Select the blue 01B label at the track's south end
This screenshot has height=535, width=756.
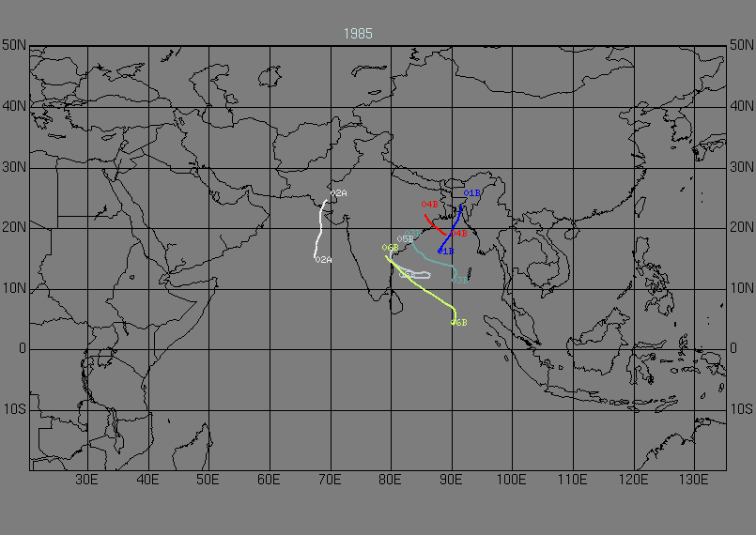445,252
